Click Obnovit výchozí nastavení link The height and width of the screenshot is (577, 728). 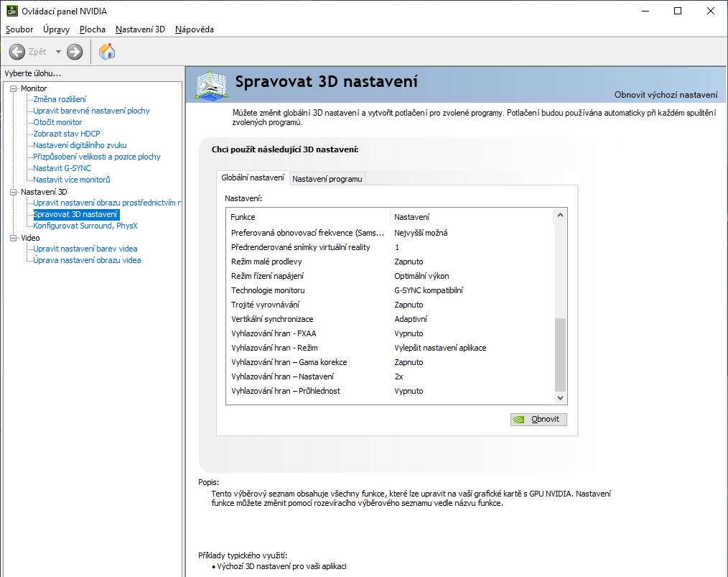click(666, 95)
